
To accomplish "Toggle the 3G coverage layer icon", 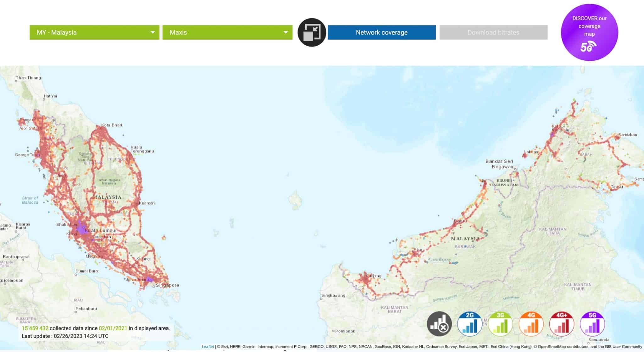I will [500, 324].
